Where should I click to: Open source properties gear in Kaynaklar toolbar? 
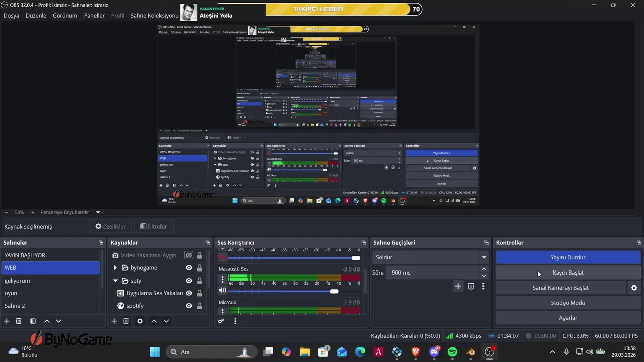140,321
